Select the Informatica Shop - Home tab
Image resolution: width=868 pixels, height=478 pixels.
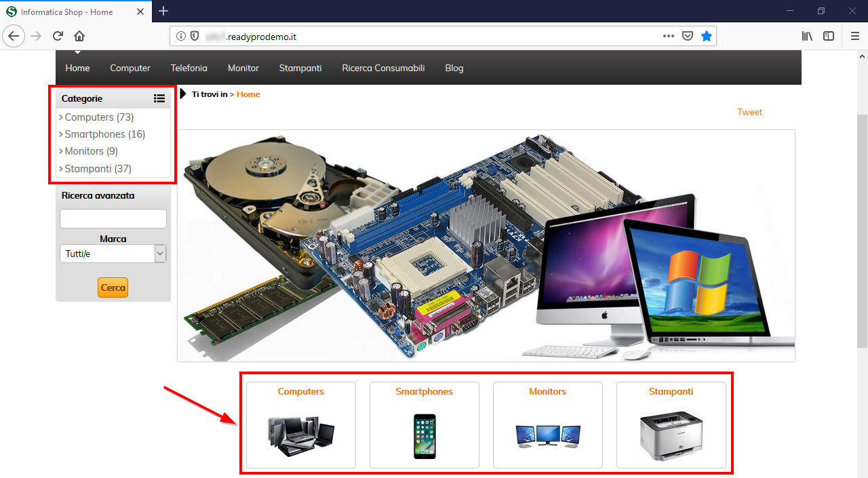point(76,12)
